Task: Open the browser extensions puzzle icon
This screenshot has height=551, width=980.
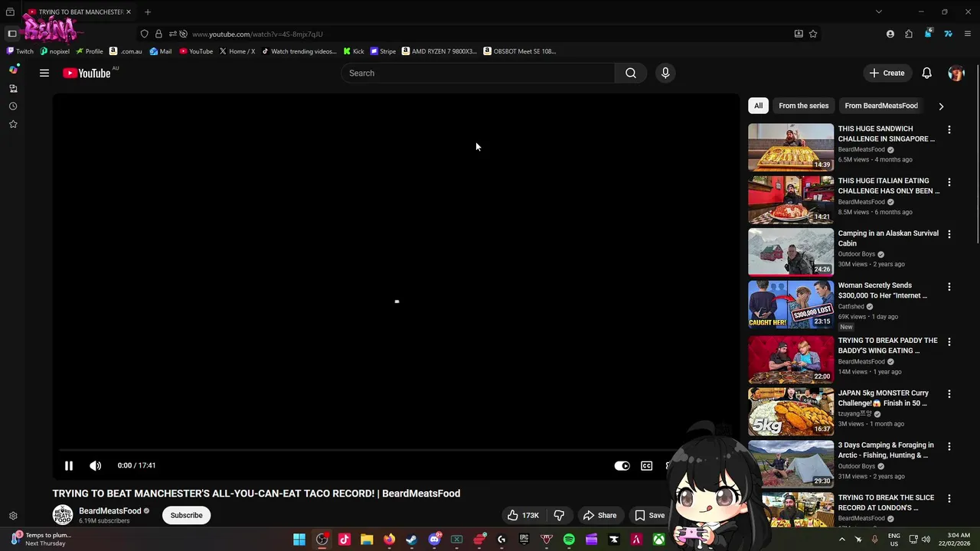Action: coord(908,34)
